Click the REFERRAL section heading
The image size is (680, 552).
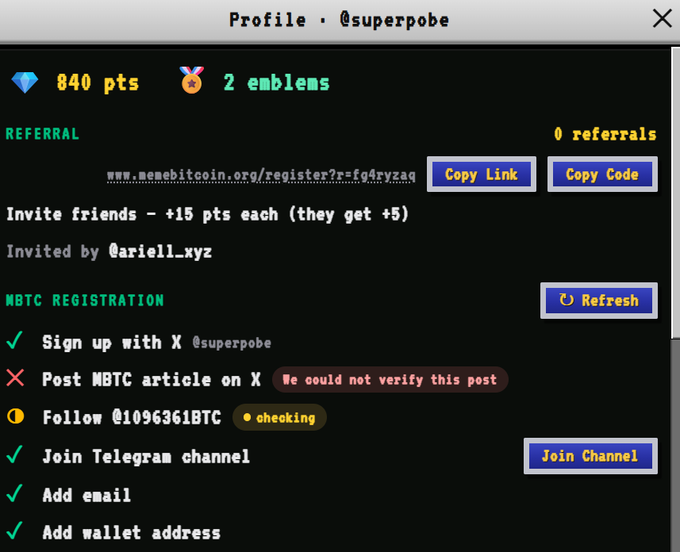pos(42,134)
